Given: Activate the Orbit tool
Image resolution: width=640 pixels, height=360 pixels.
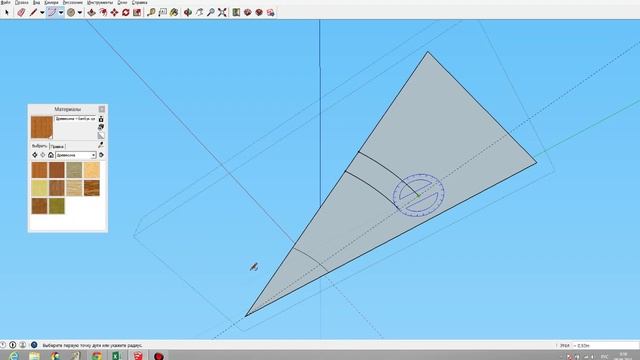Looking at the screenshot, I should pyautogui.click(x=188, y=12).
